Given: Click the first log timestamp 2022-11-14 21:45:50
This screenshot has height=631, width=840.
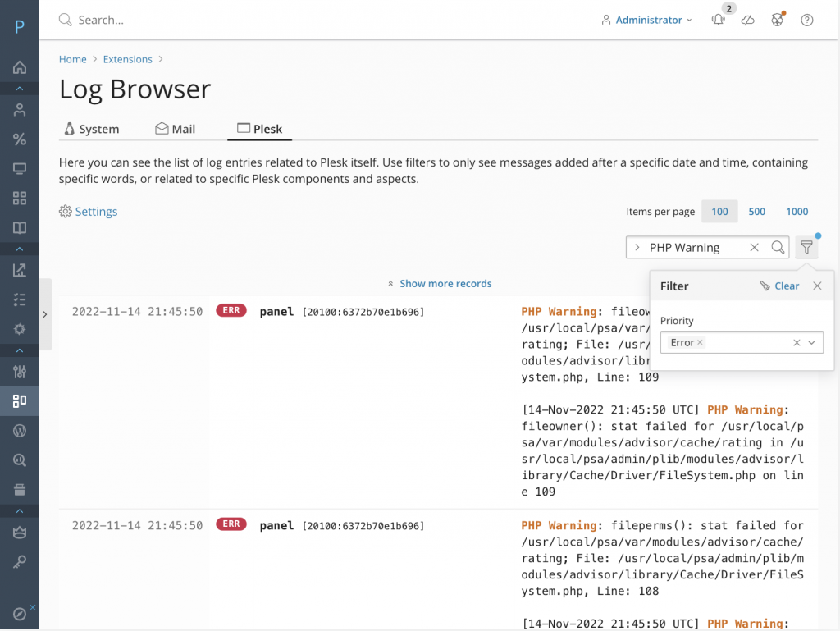Looking at the screenshot, I should coord(137,312).
